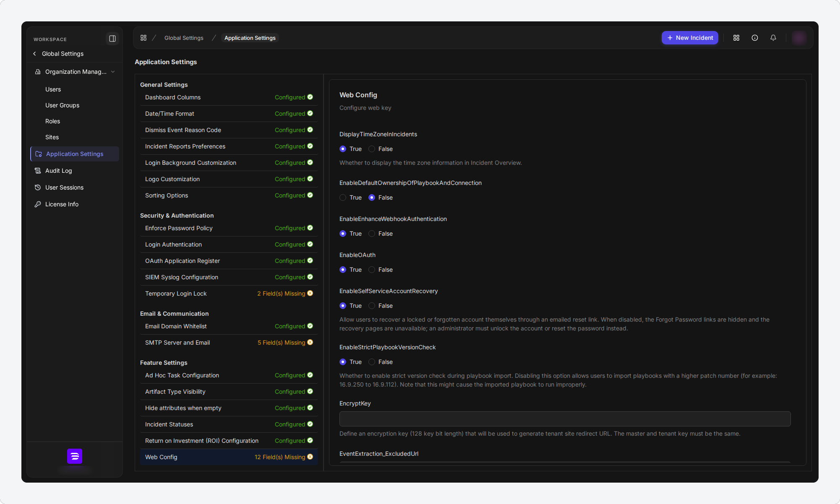The image size is (840, 504).
Task: Set DisplayTimeZoneInIncidents to False
Action: pos(372,149)
